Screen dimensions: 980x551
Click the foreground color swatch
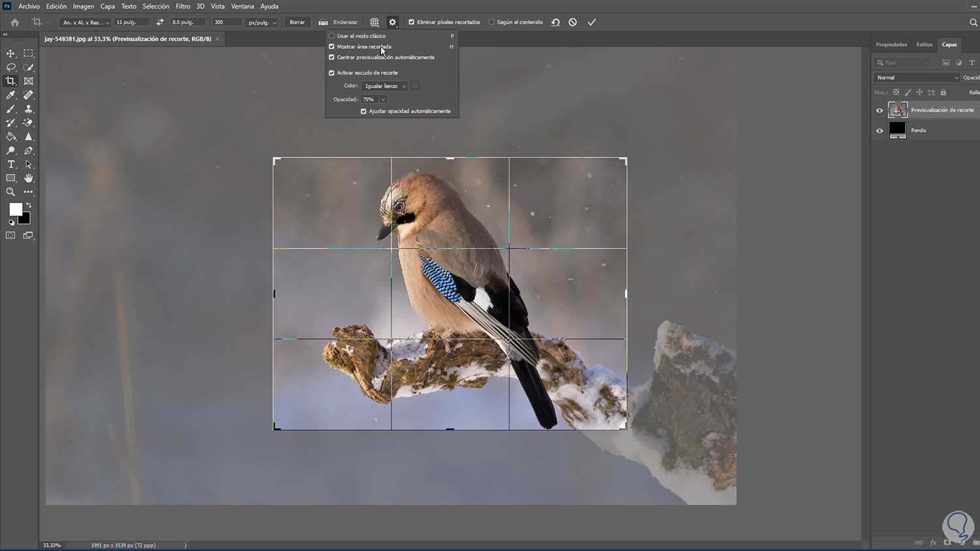click(x=15, y=209)
